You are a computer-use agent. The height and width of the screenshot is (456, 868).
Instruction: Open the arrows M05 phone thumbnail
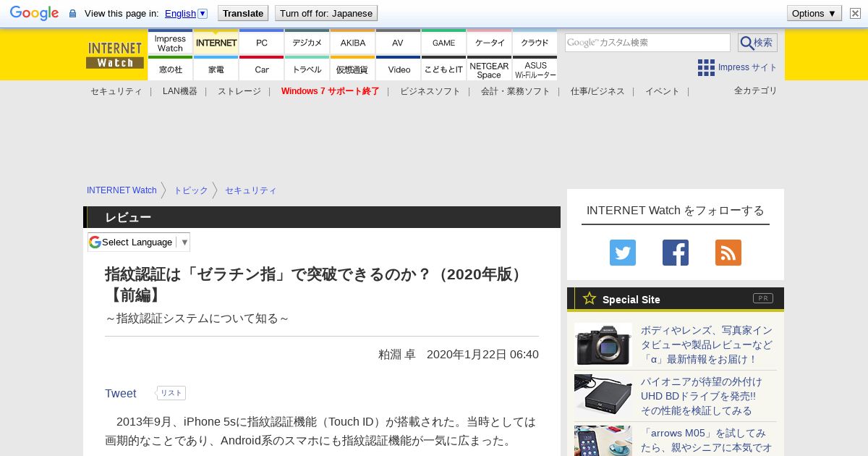pos(603,441)
